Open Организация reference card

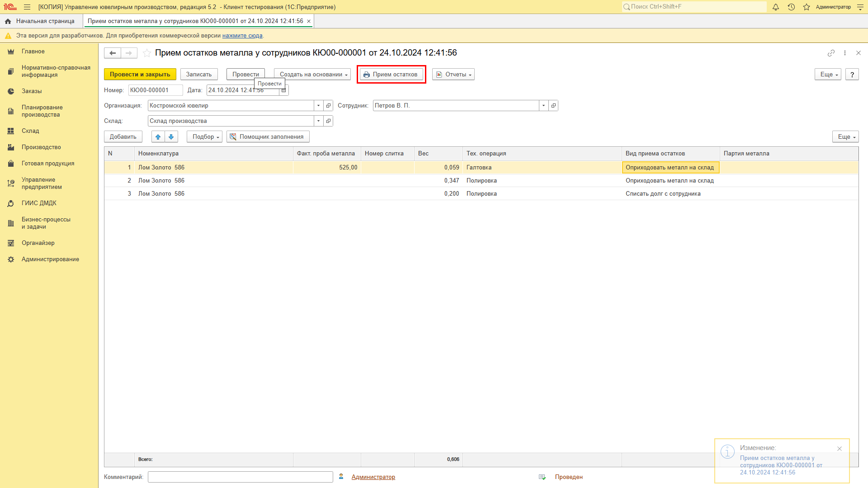(329, 106)
